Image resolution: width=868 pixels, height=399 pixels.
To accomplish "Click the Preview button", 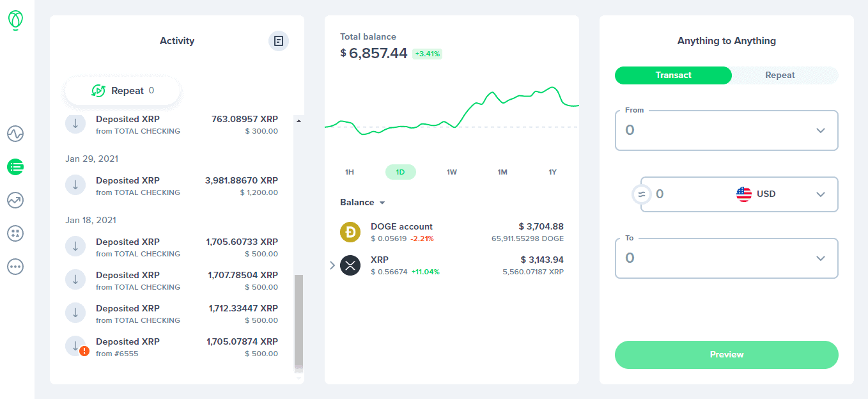I will 726,354.
